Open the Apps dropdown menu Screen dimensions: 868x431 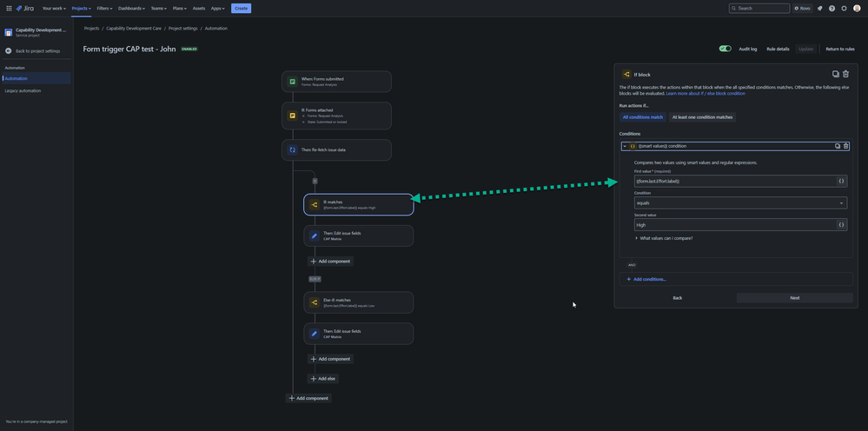tap(218, 9)
